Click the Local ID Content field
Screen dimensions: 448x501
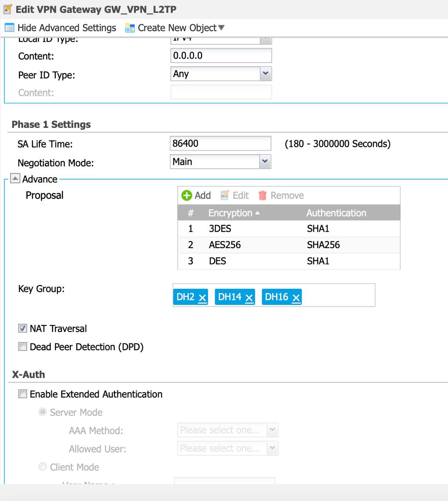[221, 56]
